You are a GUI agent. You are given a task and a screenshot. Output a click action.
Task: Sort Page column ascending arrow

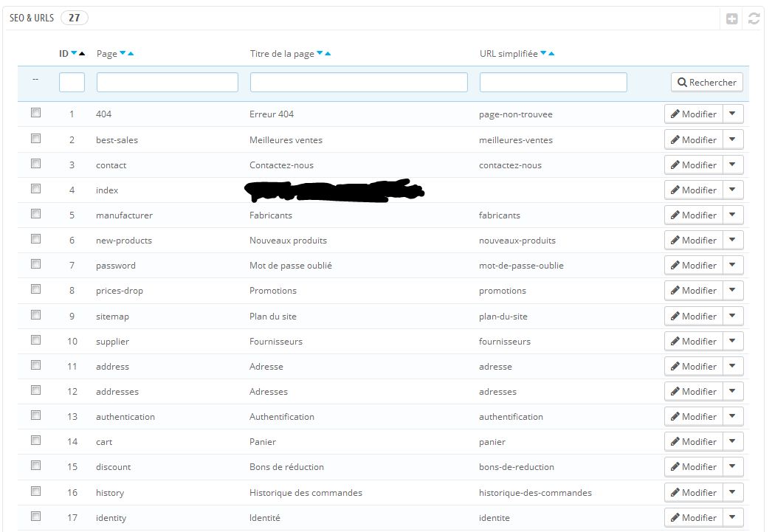pos(131,53)
